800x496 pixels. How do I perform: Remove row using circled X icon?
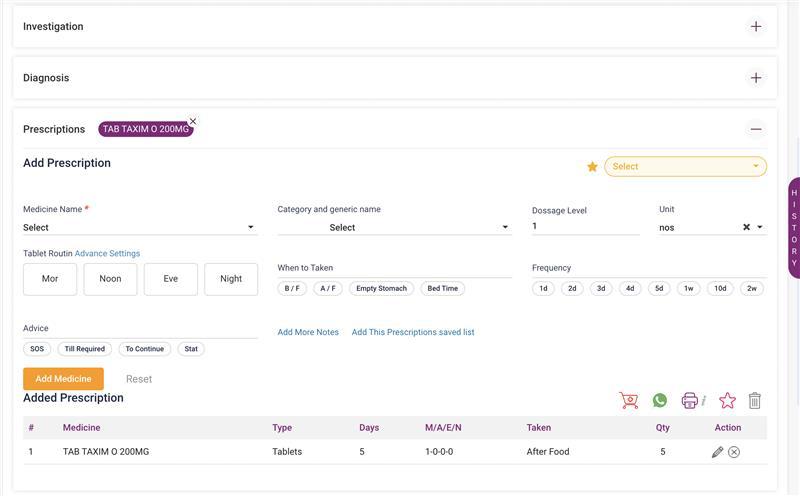pos(734,452)
